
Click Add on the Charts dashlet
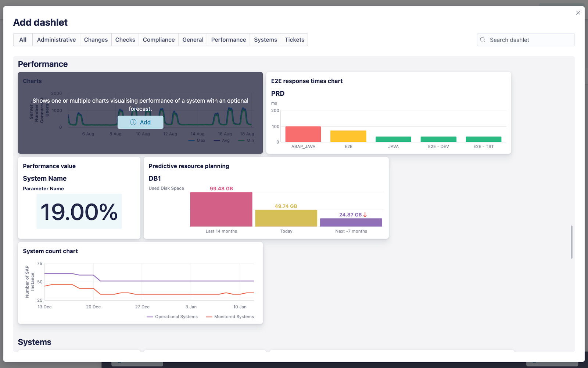[x=145, y=122]
